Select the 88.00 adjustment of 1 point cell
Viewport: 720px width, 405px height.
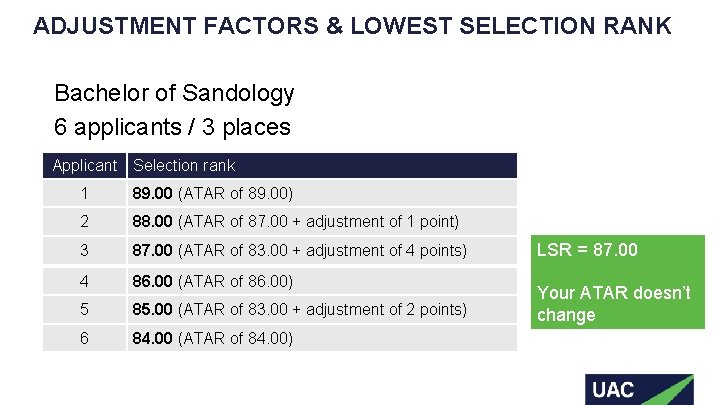pos(295,221)
